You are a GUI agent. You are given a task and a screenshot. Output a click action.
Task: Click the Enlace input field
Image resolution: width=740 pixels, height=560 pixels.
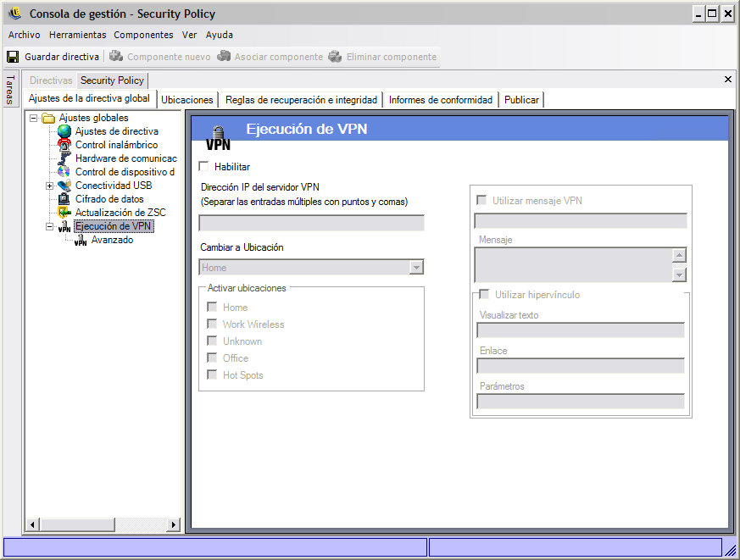pos(581,366)
